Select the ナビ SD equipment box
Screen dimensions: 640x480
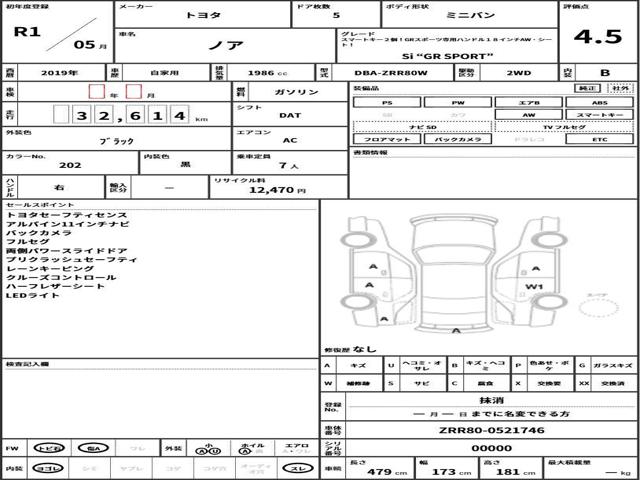pos(423,127)
